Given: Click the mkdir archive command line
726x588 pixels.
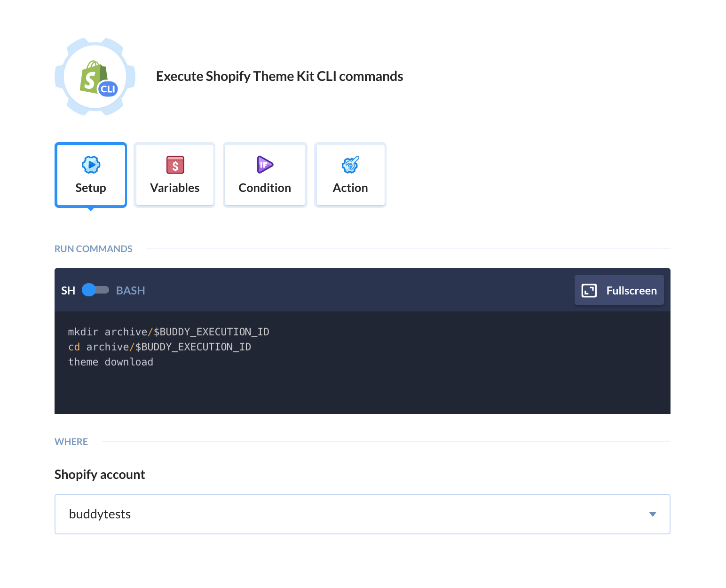Looking at the screenshot, I should (168, 332).
